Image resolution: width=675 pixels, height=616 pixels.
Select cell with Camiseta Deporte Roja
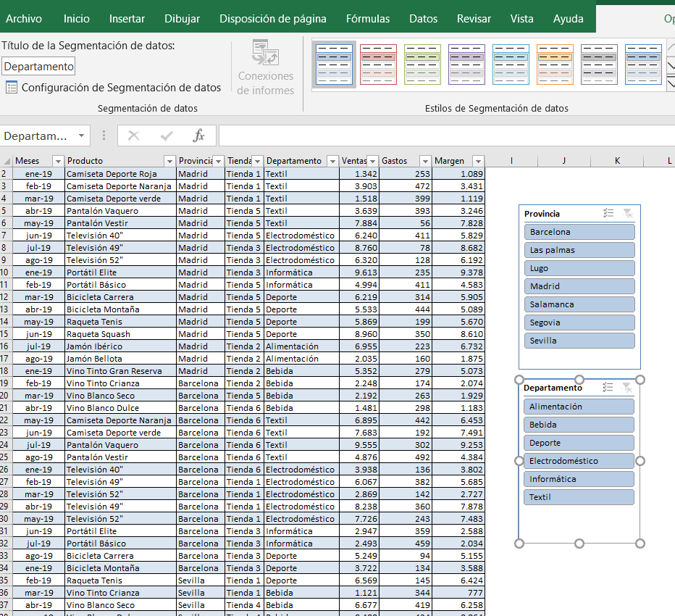pos(120,174)
